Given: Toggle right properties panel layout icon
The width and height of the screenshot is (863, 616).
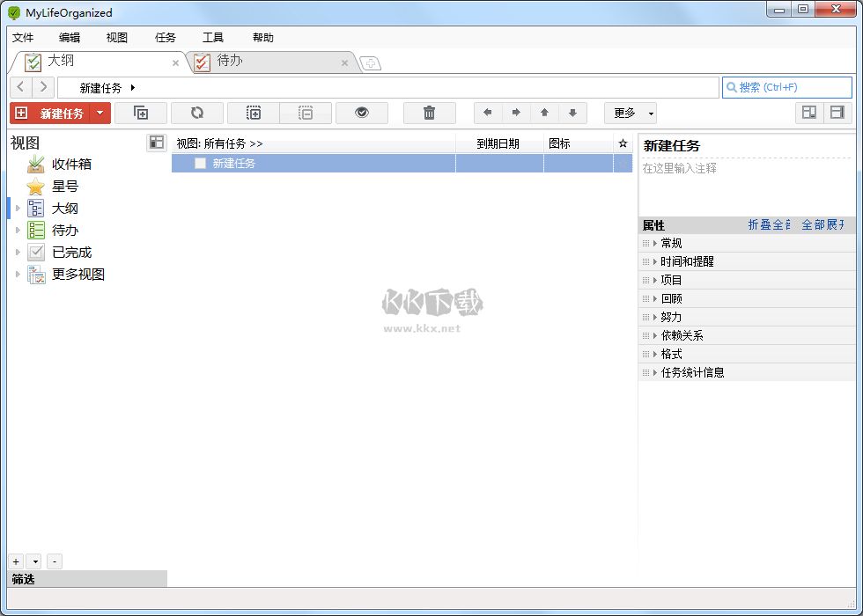Looking at the screenshot, I should pos(836,113).
